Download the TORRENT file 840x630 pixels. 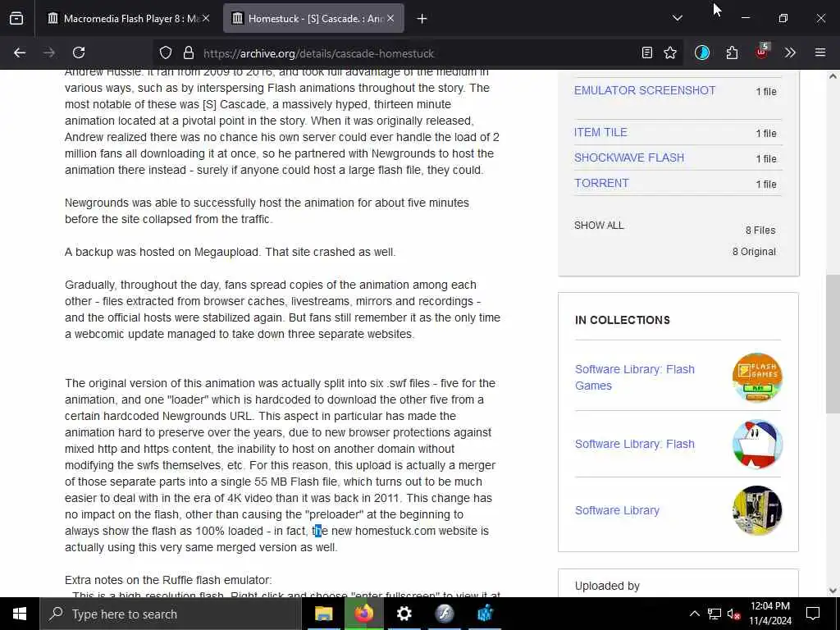tap(601, 183)
